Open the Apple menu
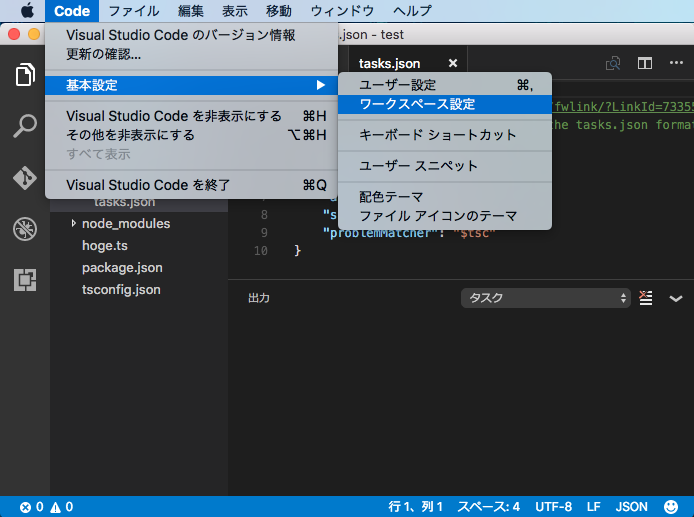The image size is (694, 517). [x=27, y=10]
